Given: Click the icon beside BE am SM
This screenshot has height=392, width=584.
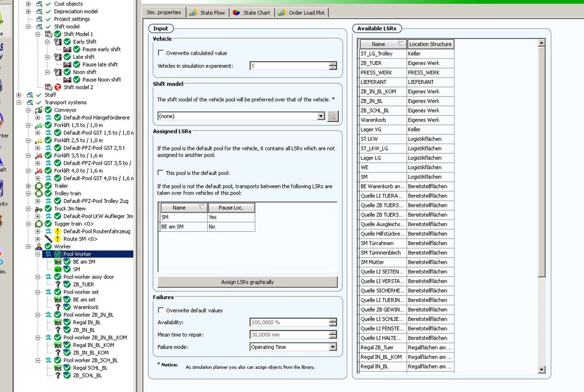Looking at the screenshot, I should coord(58,262).
